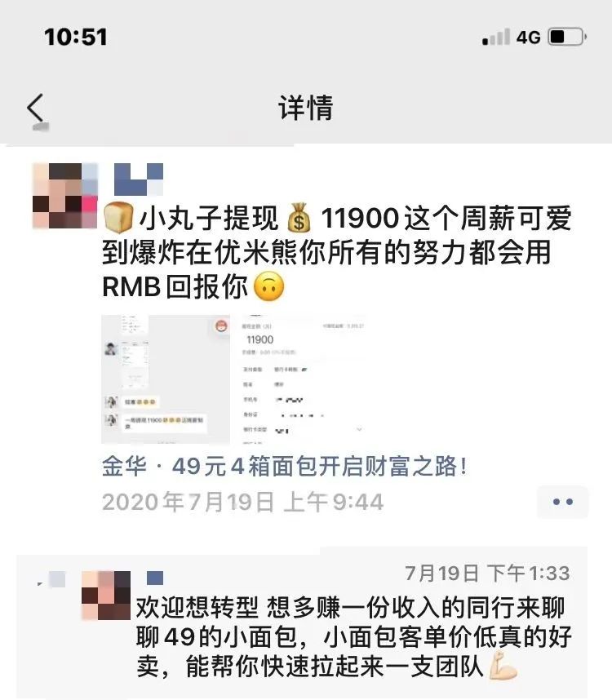Image resolution: width=612 pixels, height=700 pixels.
Task: Tap the 10:51 clock in status bar
Action: pos(76,37)
